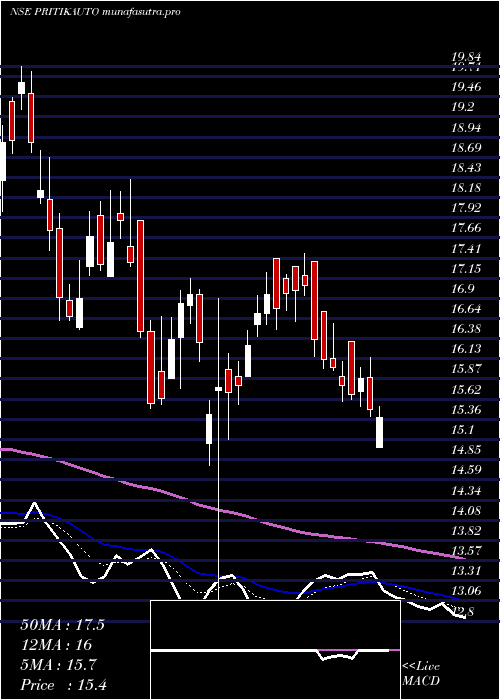Click the 17.92 price axis label
Screen dimensions: 500x700
(466, 208)
